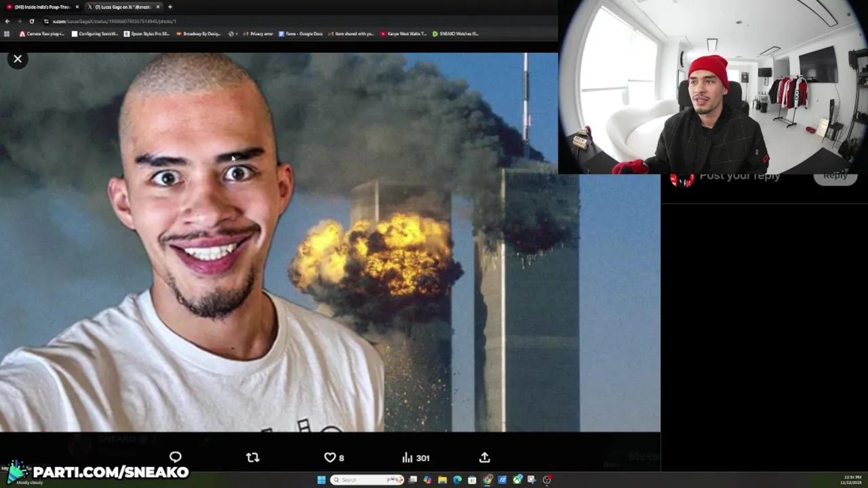The image size is (868, 488).
Task: Open the Configuring SonicWall bookmark
Action: click(95, 33)
